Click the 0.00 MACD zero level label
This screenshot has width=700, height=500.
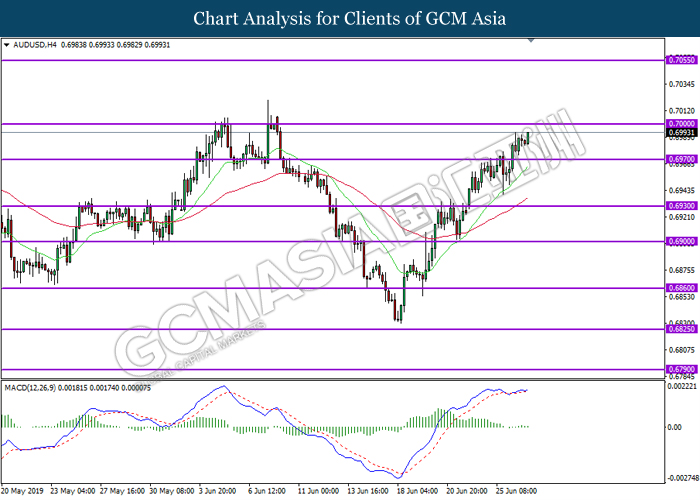click(x=675, y=427)
